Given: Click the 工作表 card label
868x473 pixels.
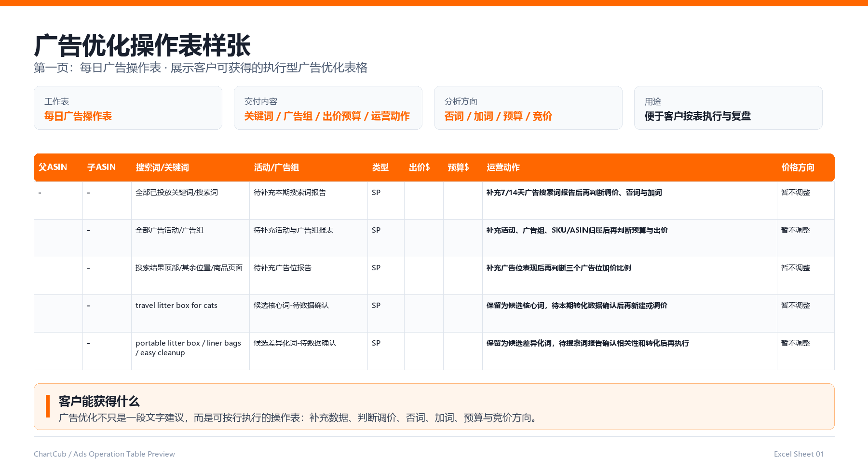Looking at the screenshot, I should 56,101.
